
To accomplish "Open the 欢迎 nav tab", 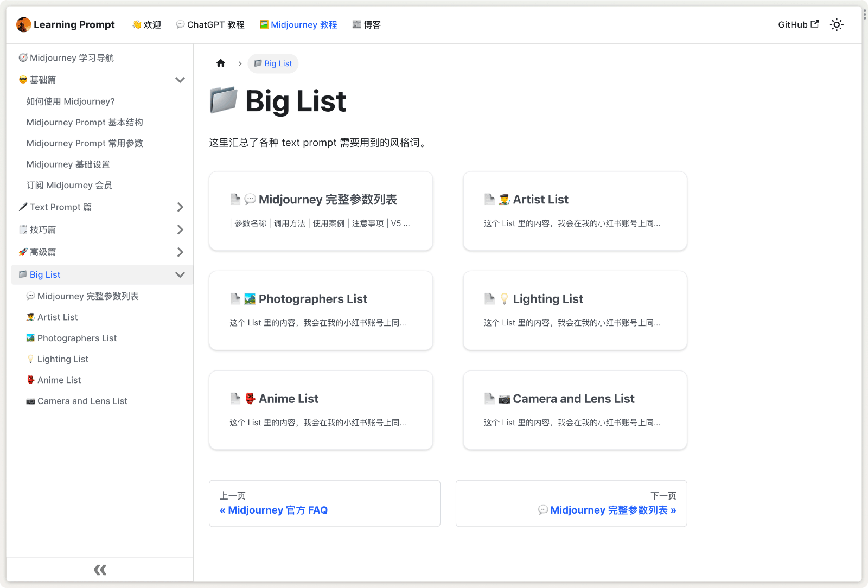I will click(x=146, y=24).
